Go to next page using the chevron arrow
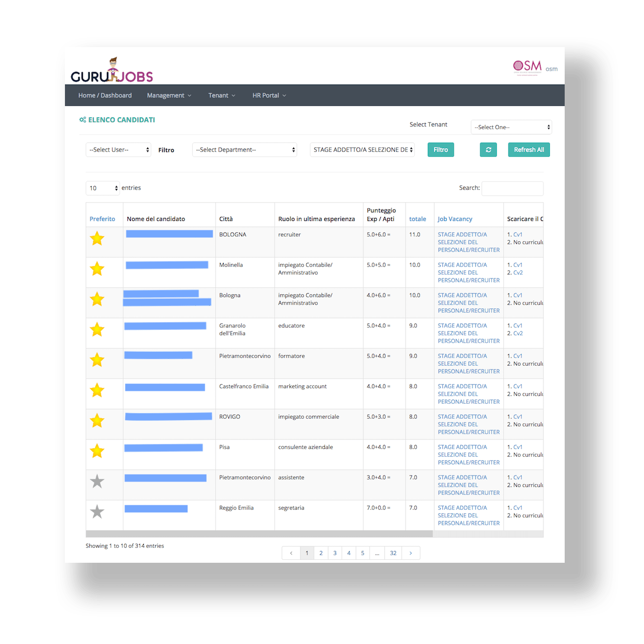Image resolution: width=644 pixels, height=644 pixels. (410, 552)
